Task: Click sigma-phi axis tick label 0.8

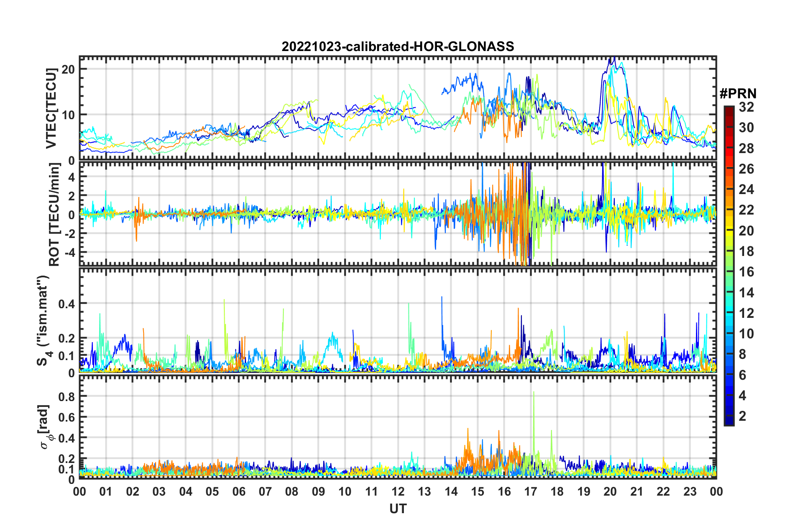Action: (67, 396)
